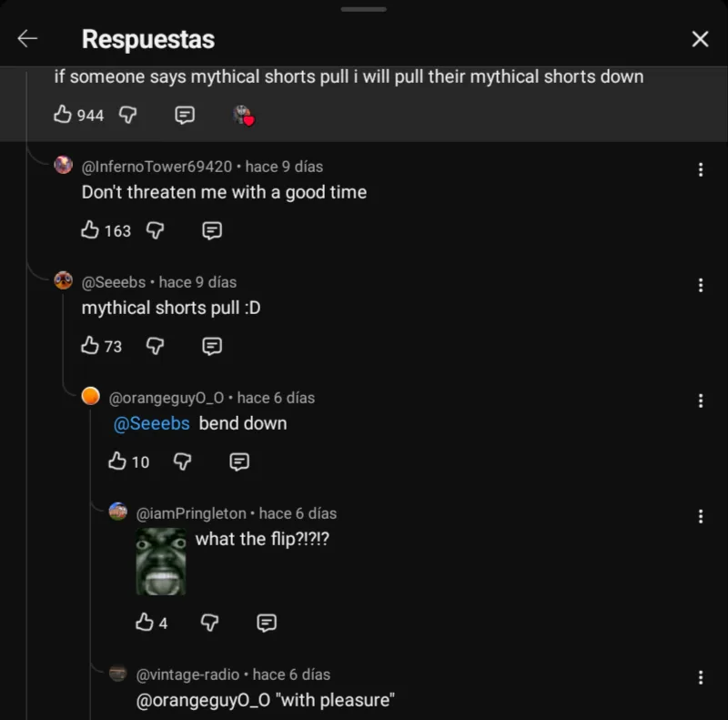This screenshot has width=728, height=720.
Task: Dislike iamPringleton's "what the flip" reply
Action: point(209,623)
